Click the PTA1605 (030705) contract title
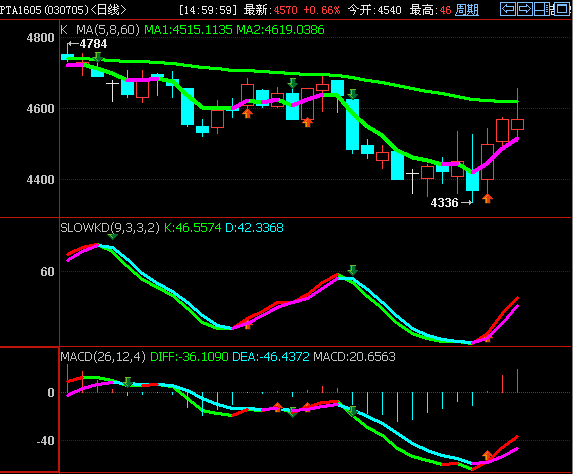 coord(45,10)
